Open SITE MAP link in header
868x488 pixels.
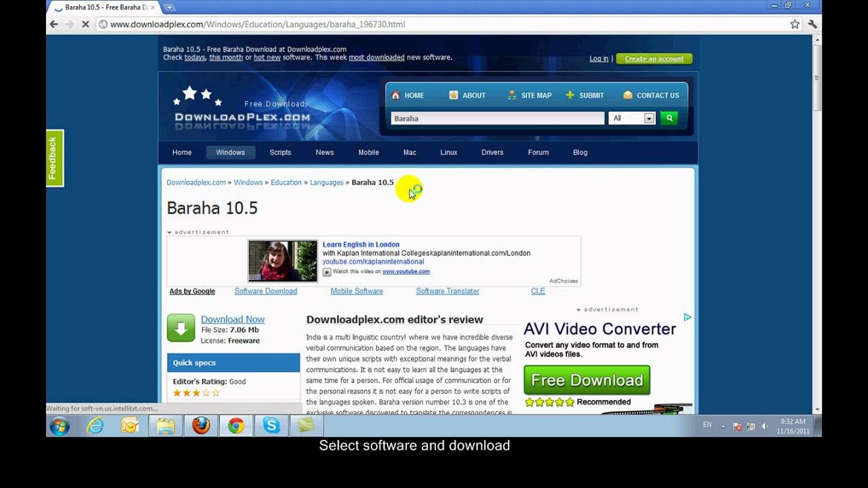[529, 96]
